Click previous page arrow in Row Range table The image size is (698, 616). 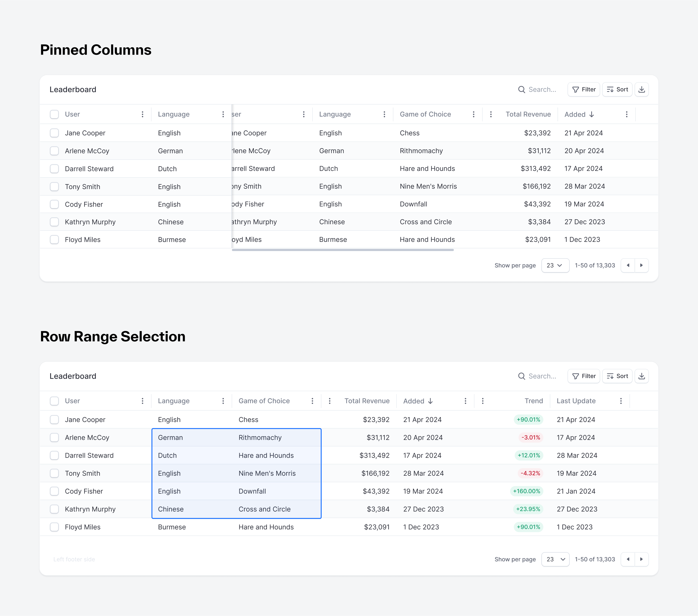click(x=628, y=559)
